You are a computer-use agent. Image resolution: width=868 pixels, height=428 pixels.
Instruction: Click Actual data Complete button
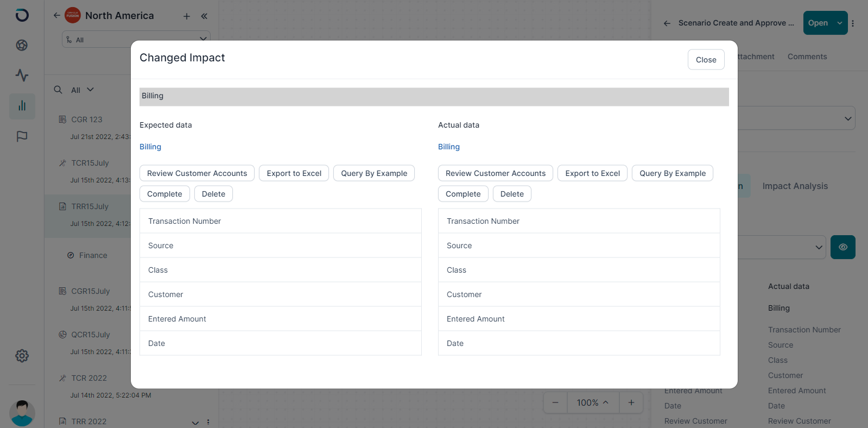(x=463, y=194)
